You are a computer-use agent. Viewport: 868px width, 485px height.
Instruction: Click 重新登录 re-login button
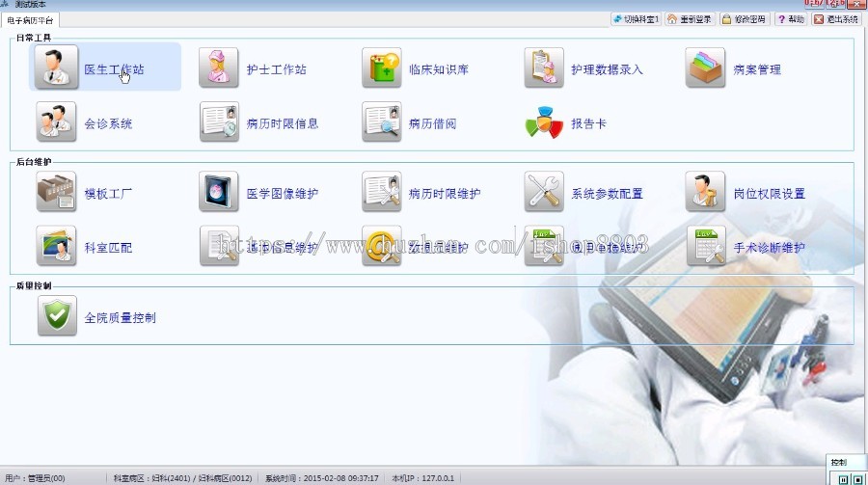coord(690,19)
